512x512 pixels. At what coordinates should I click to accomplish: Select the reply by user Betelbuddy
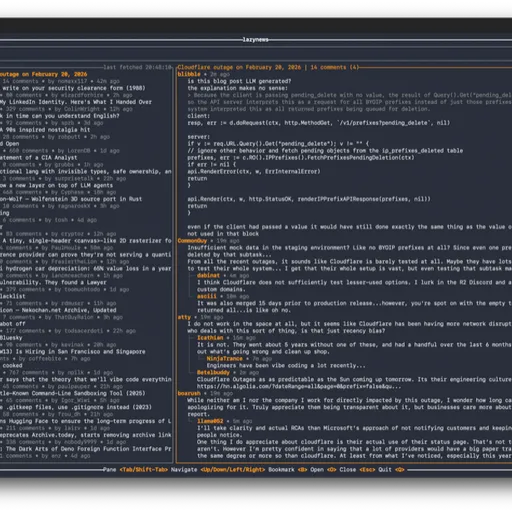(213, 373)
